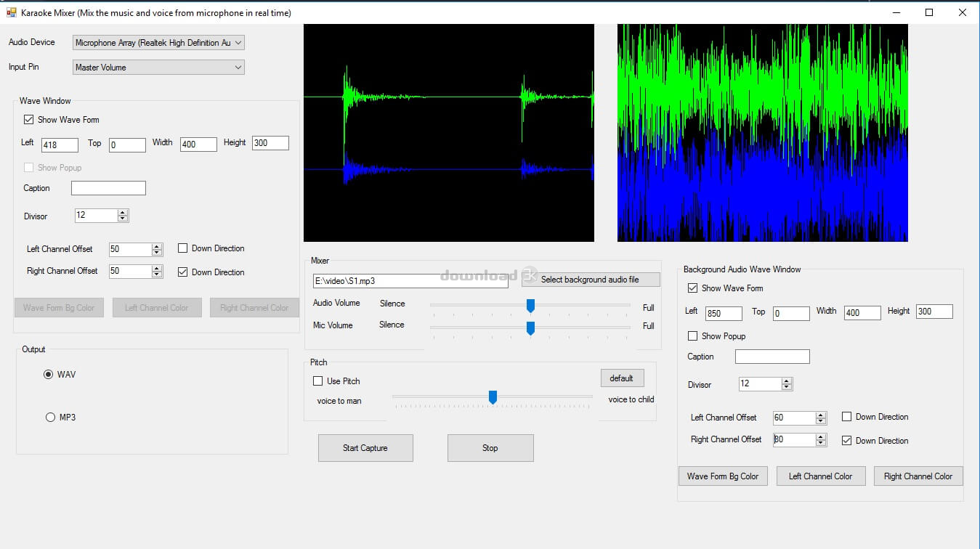Toggle Show Wave Form in Background Audio Wave Window
This screenshot has height=549, width=980.
(692, 288)
